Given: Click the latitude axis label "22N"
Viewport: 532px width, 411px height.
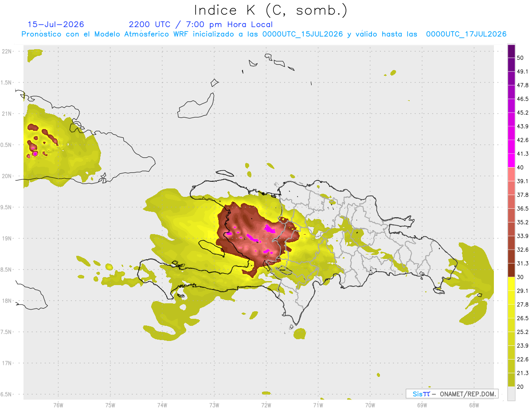Looking at the screenshot, I should pos(7,51).
